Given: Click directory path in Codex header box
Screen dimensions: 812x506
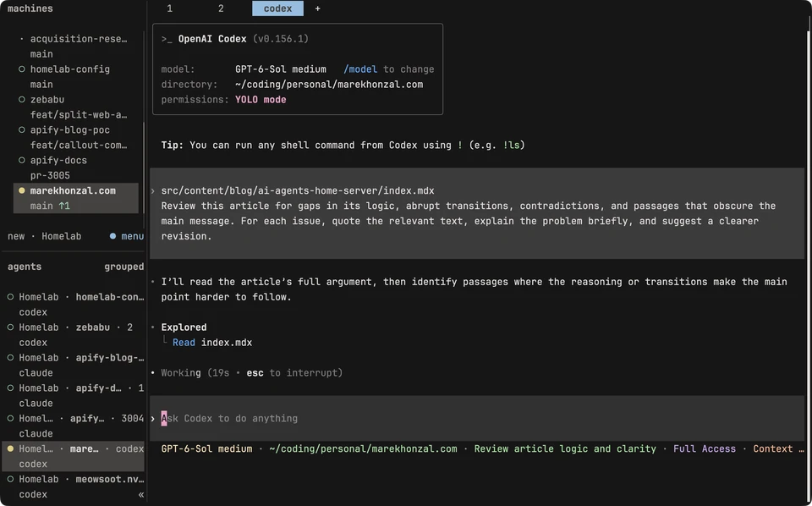Looking at the screenshot, I should 329,85.
